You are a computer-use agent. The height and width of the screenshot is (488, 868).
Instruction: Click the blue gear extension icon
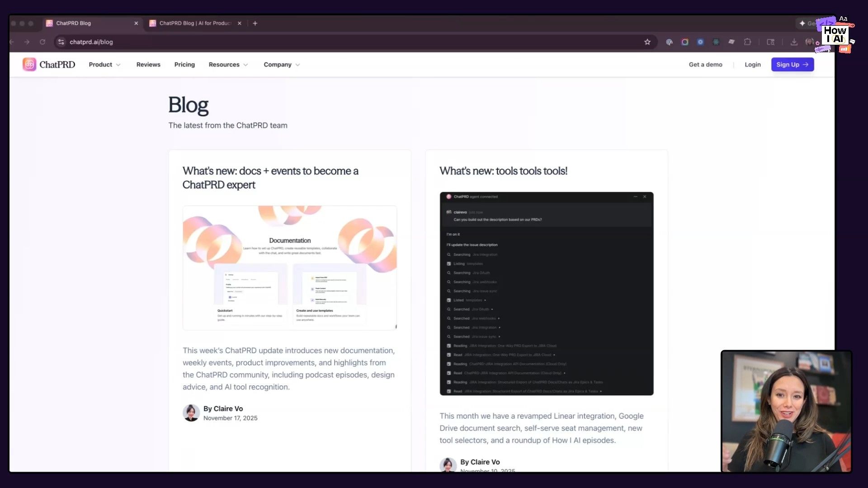coord(700,42)
